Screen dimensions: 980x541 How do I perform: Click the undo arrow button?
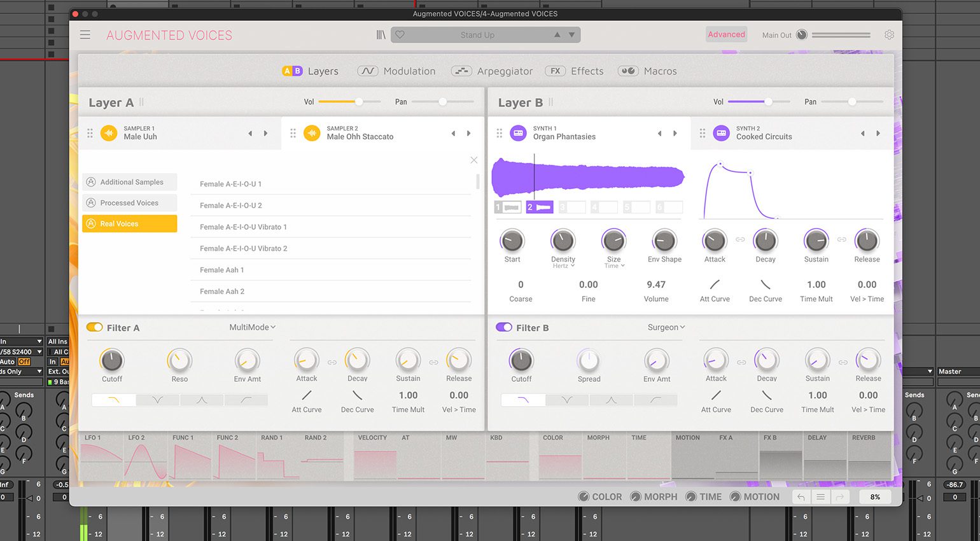[801, 497]
